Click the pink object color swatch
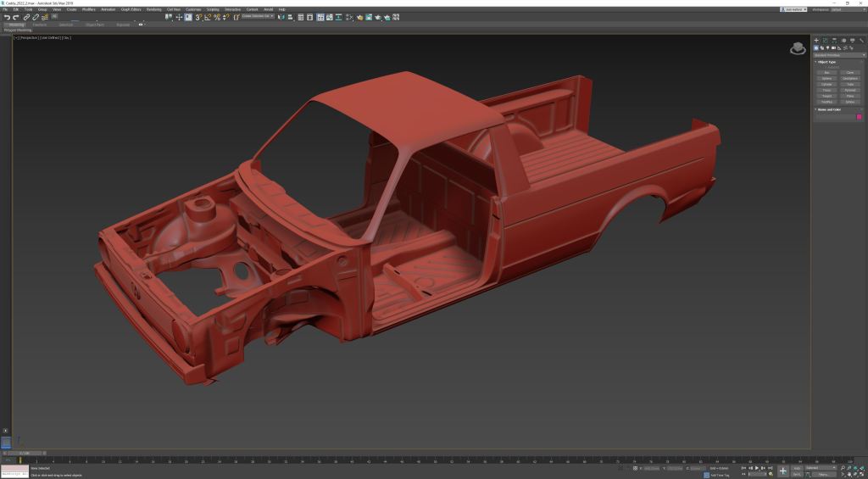The image size is (868, 479). (859, 117)
